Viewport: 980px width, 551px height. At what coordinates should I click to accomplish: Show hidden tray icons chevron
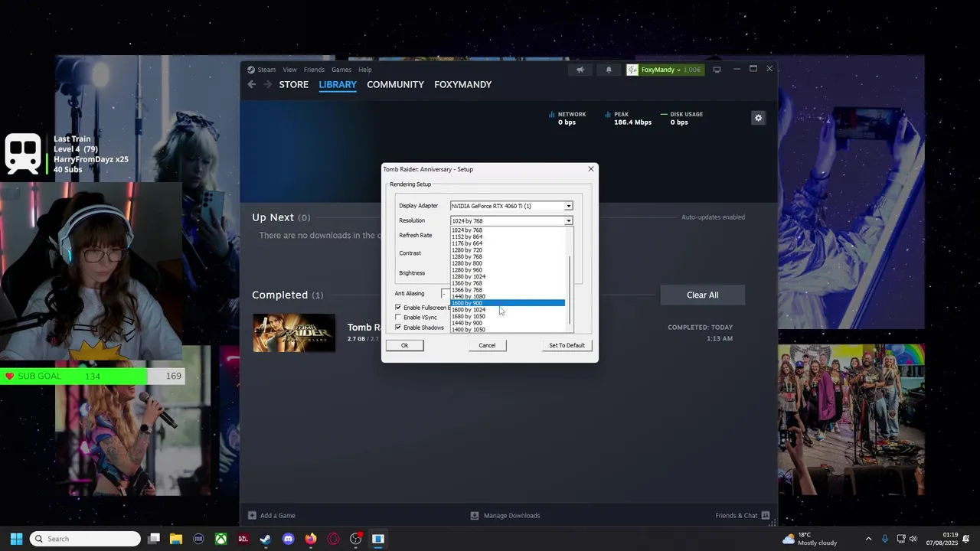pyautogui.click(x=868, y=539)
